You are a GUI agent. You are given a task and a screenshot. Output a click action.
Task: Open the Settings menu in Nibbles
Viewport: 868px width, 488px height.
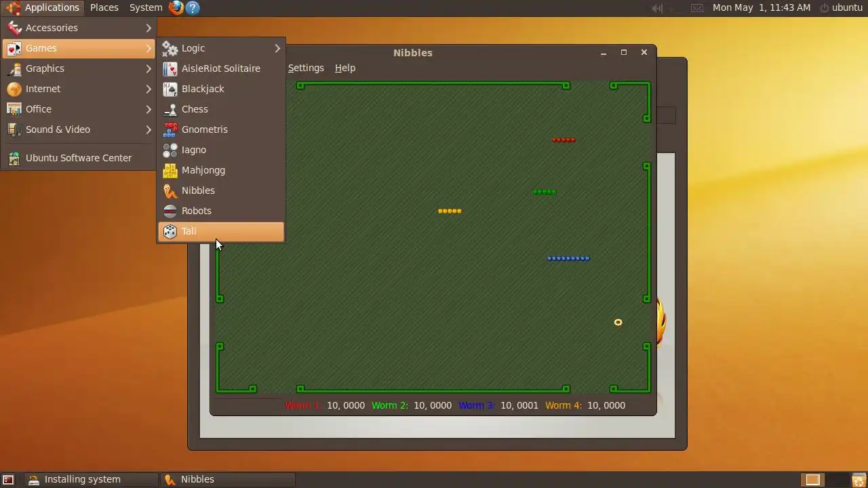point(306,68)
